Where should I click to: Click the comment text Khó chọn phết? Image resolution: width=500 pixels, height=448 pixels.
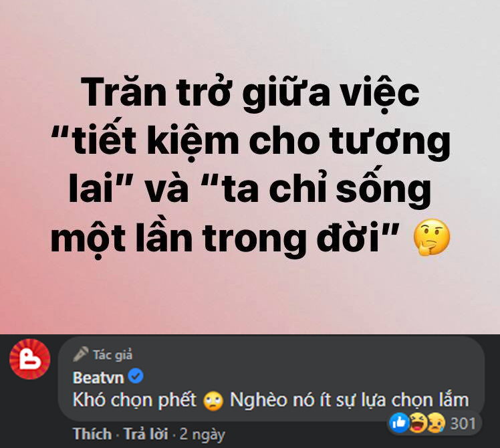point(134,400)
